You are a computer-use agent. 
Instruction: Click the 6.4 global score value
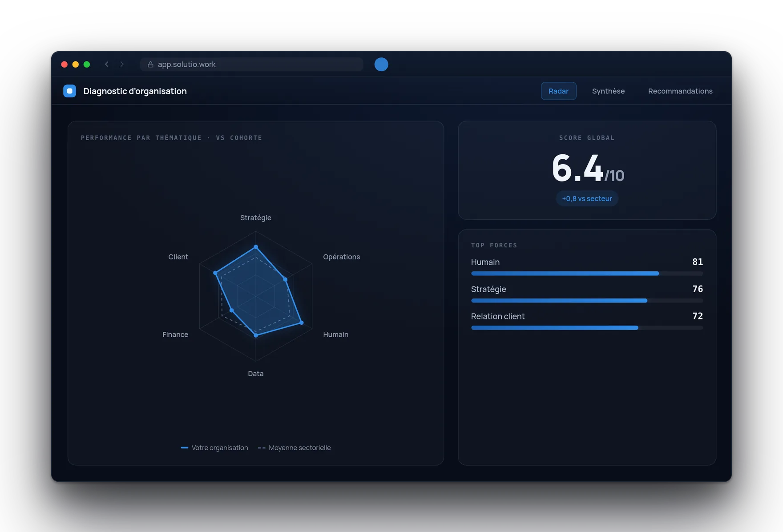pos(577,168)
